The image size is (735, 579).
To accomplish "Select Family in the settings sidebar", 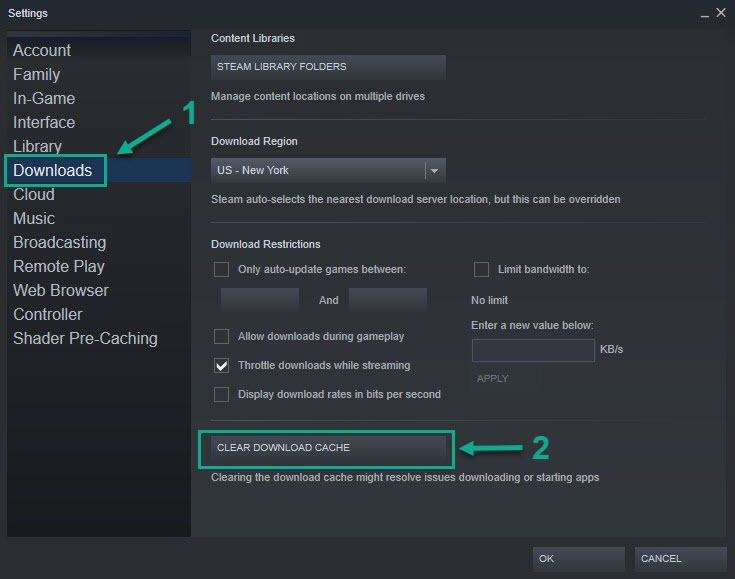I will 37,75.
